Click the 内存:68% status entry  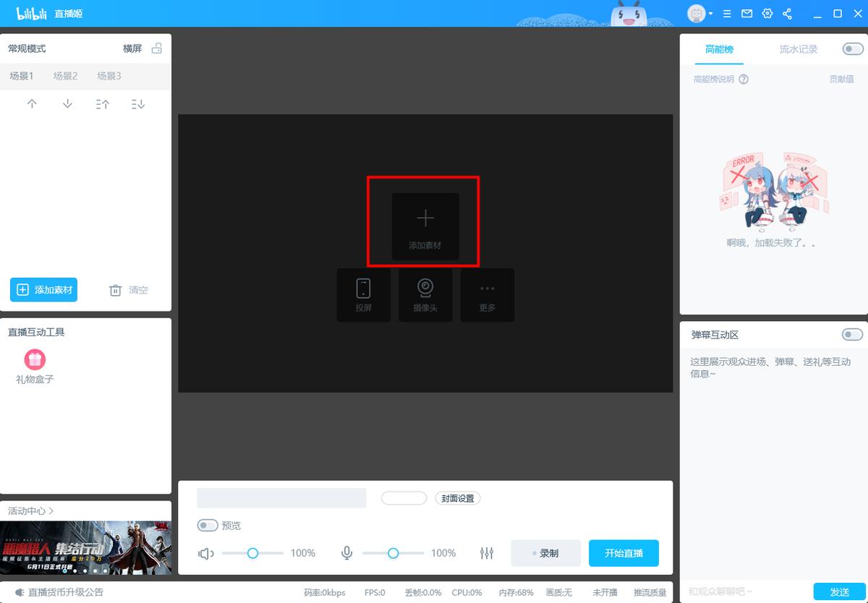[516, 592]
